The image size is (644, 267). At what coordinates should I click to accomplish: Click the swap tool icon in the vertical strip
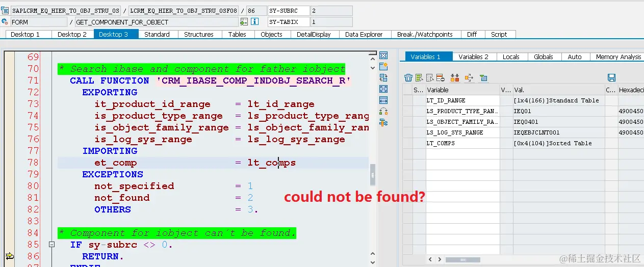(x=383, y=77)
